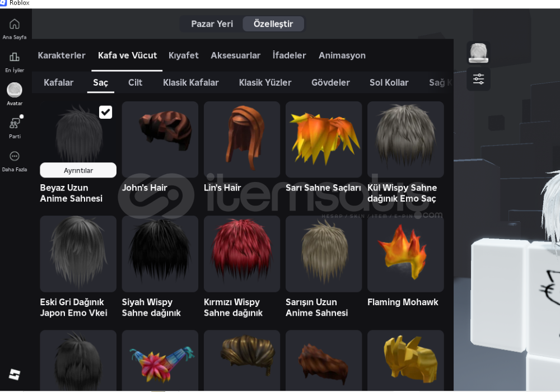The width and height of the screenshot is (560, 392).
Task: Click the Siyah Wispy Sahne dağınık label
Action: pos(151,307)
